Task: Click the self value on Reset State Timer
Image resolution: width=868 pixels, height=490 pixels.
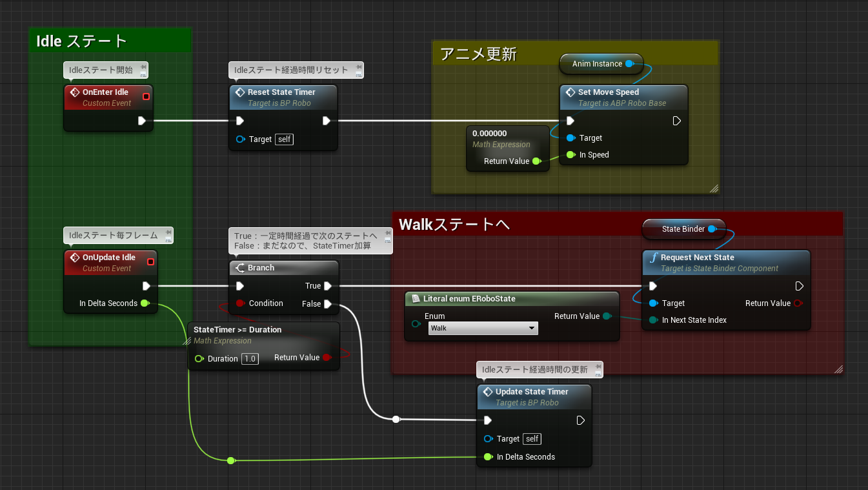Action: coord(284,139)
